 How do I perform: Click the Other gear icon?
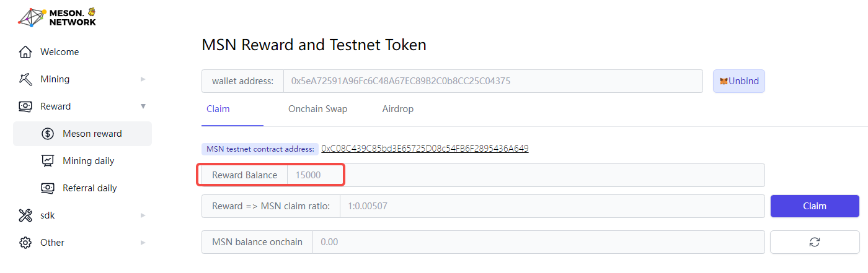[x=25, y=243]
